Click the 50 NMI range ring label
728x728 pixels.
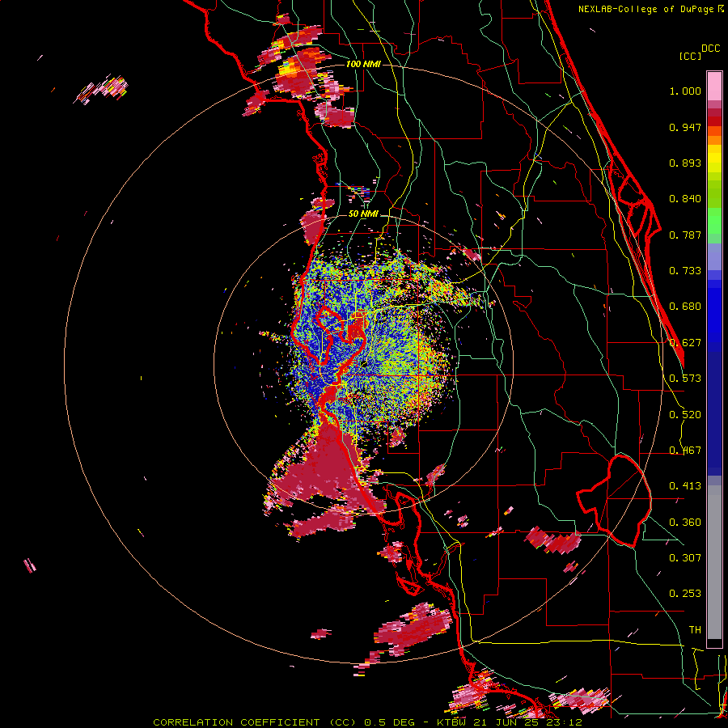(363, 214)
